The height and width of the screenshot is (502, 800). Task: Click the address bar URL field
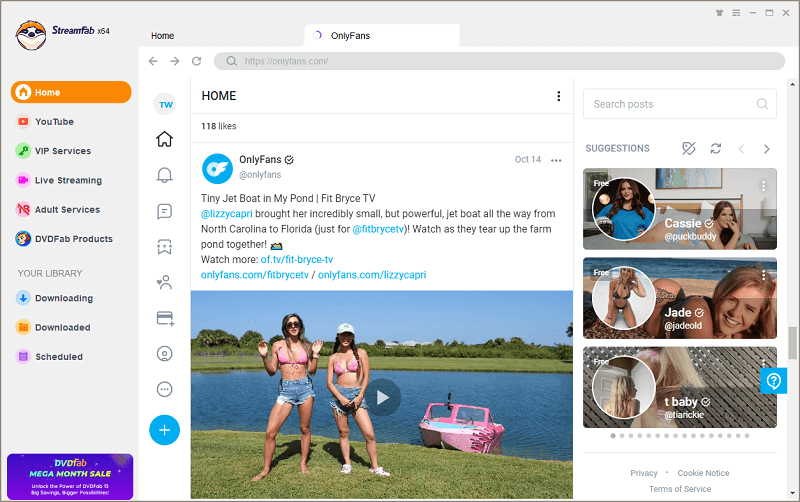tap(499, 61)
